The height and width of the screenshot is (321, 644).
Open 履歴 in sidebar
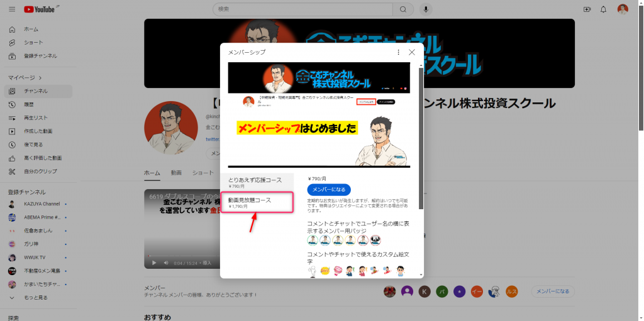coord(38,105)
